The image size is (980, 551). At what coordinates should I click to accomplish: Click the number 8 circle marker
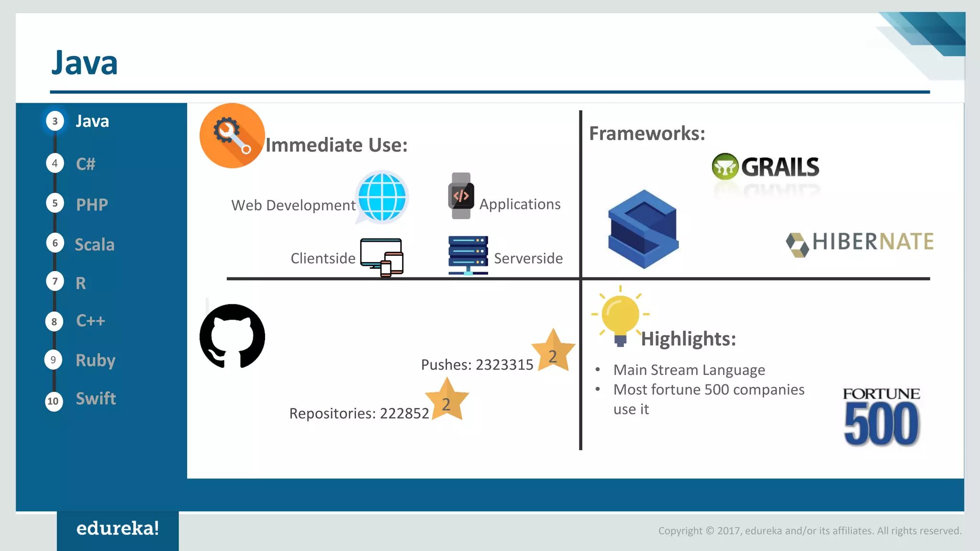[x=54, y=322]
